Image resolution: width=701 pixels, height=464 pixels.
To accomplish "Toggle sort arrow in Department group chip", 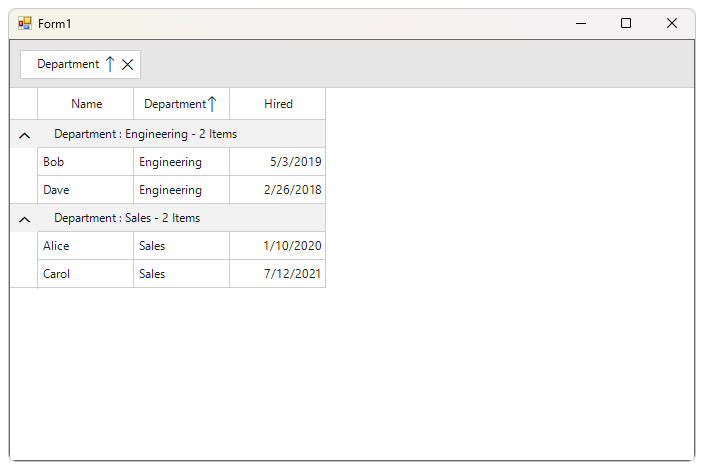I will coord(110,64).
